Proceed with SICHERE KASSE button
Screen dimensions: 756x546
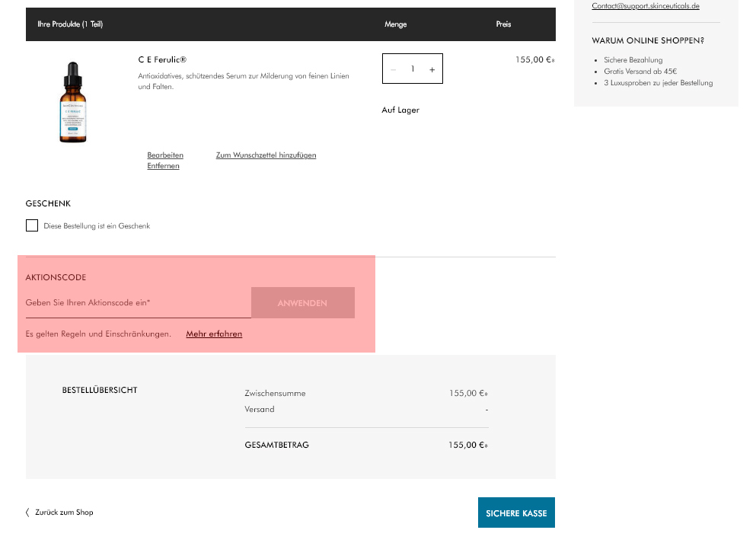point(516,512)
